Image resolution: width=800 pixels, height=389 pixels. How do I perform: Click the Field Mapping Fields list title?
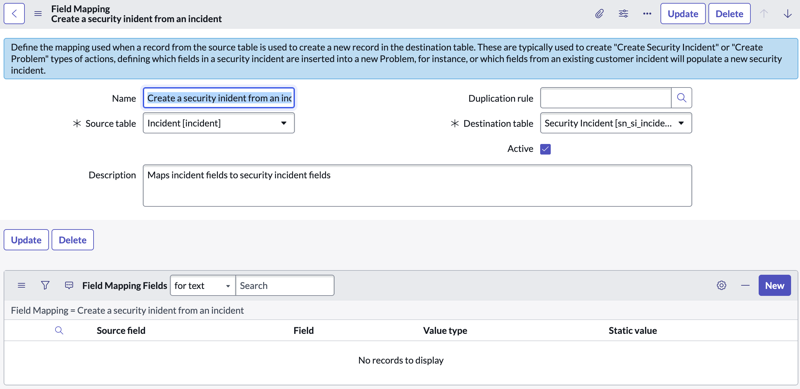pos(124,286)
